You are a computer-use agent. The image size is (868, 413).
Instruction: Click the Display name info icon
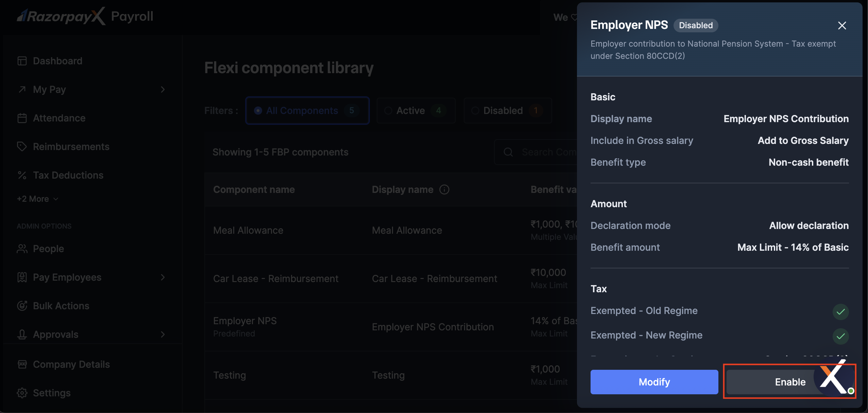click(444, 189)
